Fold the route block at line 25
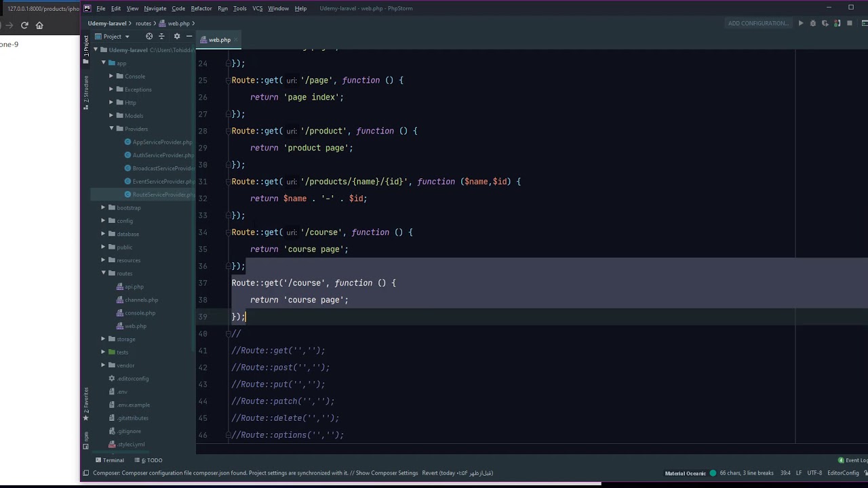Viewport: 868px width, 488px height. tap(229, 80)
